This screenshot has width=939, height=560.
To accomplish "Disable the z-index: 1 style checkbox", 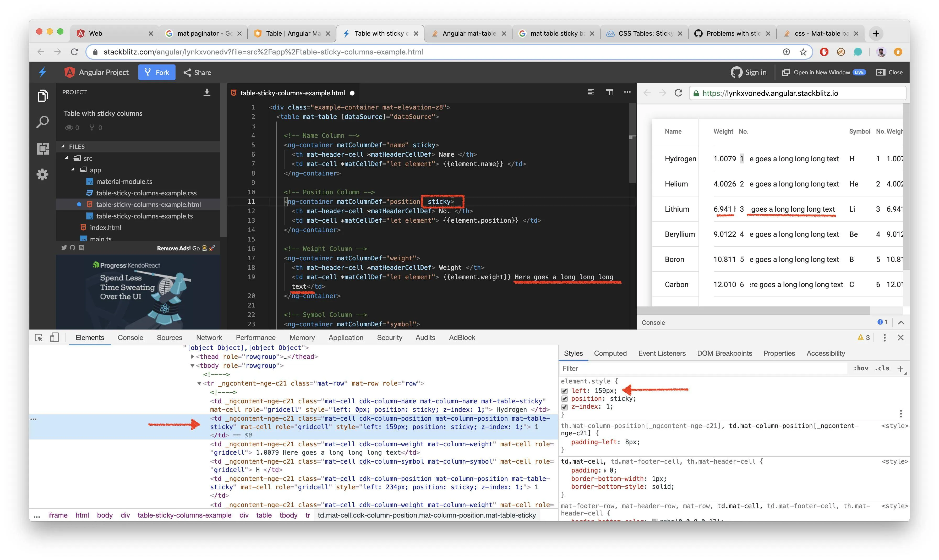I will pos(565,407).
